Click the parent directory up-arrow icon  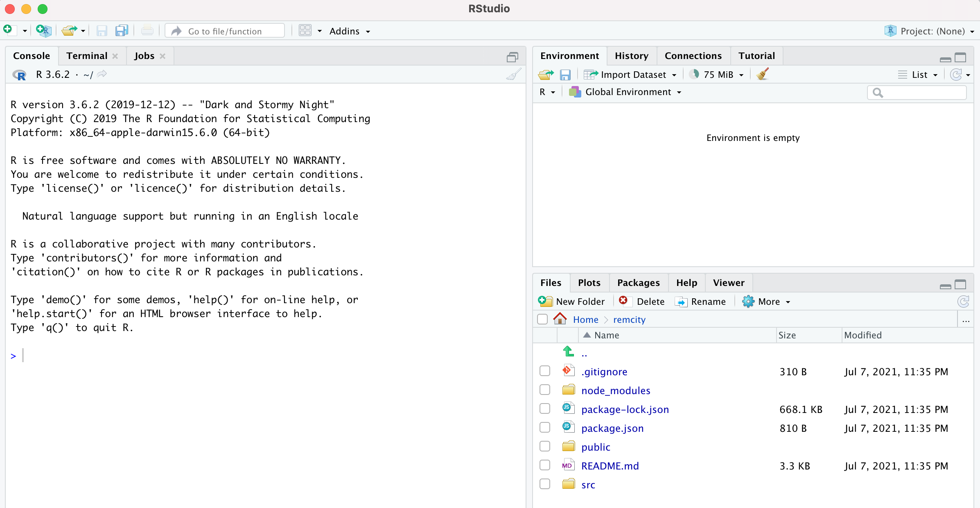(568, 352)
